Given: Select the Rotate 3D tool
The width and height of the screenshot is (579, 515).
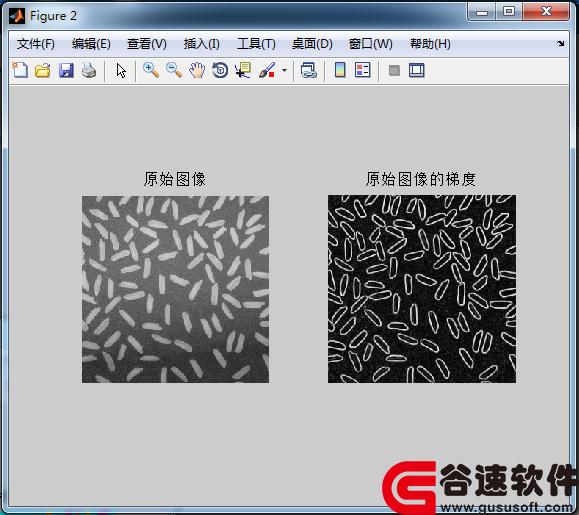Looking at the screenshot, I should [220, 70].
